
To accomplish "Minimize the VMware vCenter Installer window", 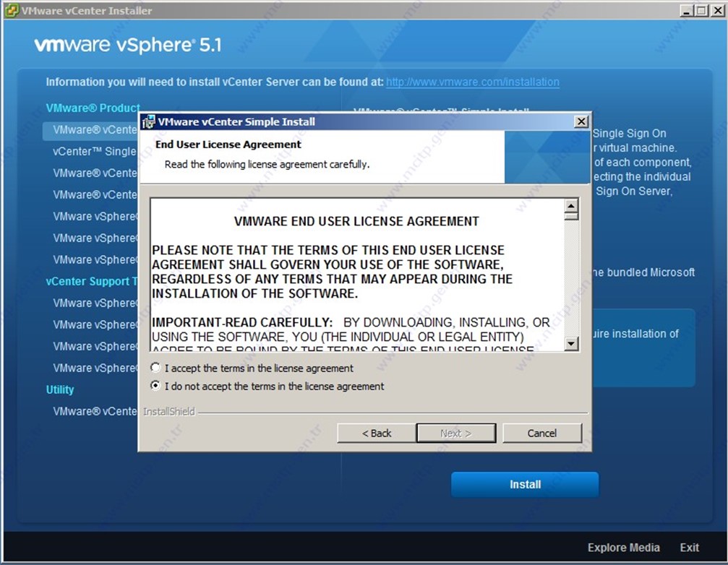I will click(687, 10).
